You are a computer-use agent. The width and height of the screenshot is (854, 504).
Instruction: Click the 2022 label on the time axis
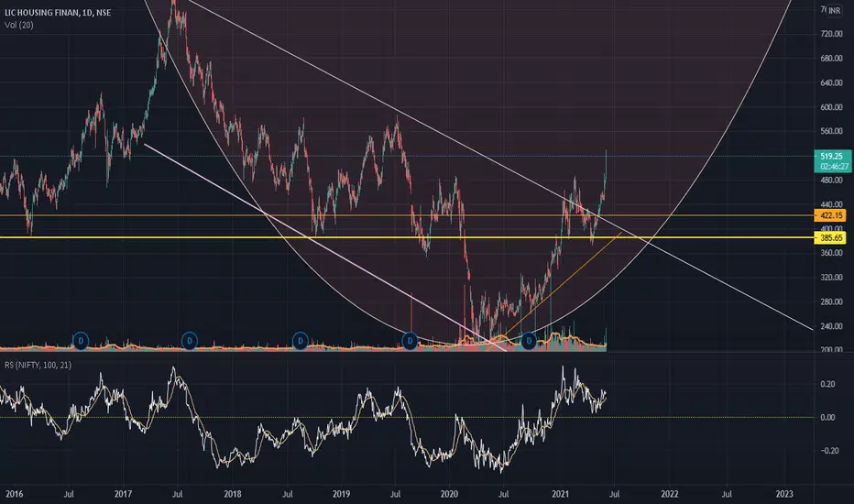point(670,494)
